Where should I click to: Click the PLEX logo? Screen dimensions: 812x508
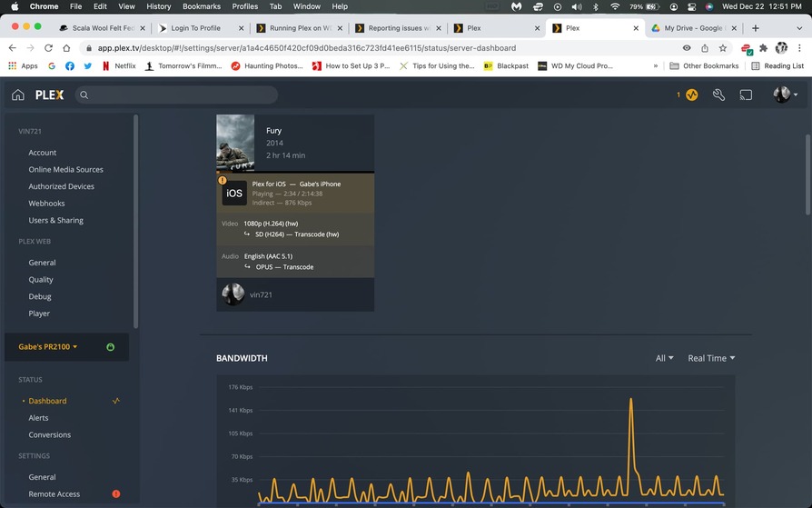pyautogui.click(x=50, y=95)
